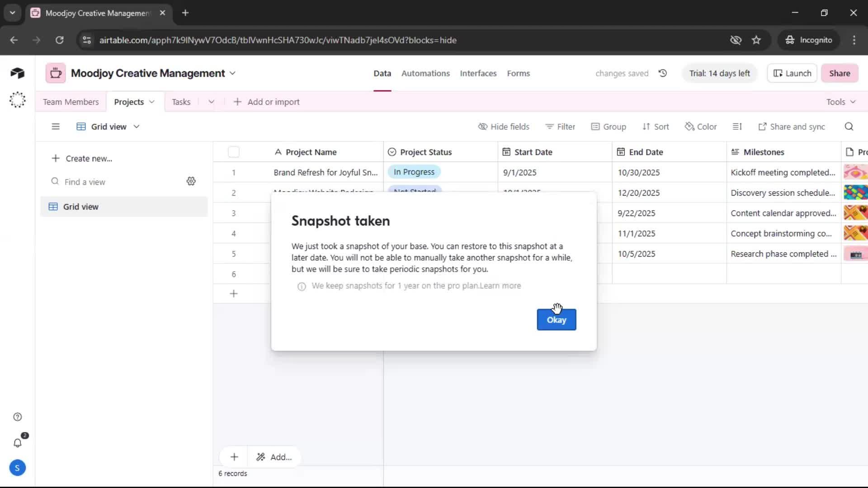The image size is (868, 488).
Task: Click the browser reload icon
Action: (x=59, y=40)
